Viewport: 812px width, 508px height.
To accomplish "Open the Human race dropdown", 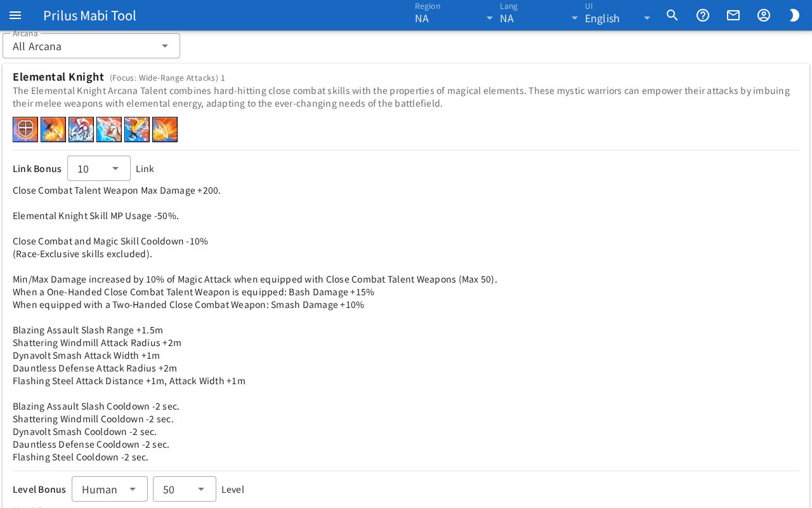I will coord(110,489).
